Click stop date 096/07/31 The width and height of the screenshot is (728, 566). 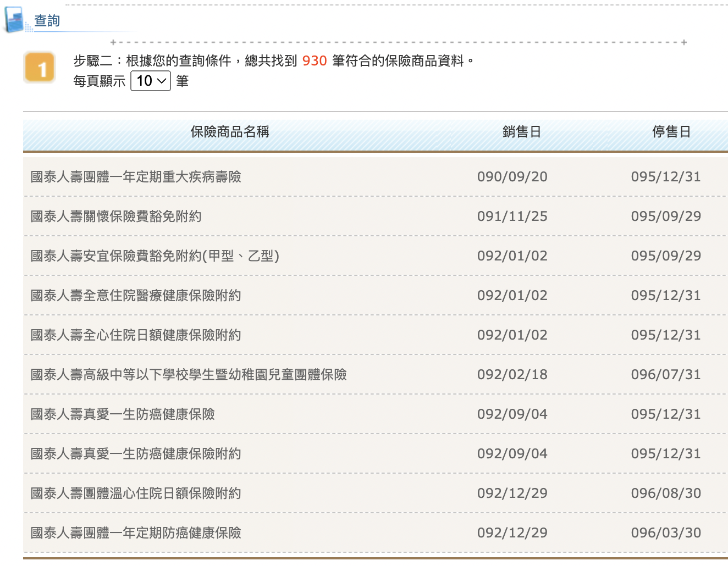coord(666,375)
